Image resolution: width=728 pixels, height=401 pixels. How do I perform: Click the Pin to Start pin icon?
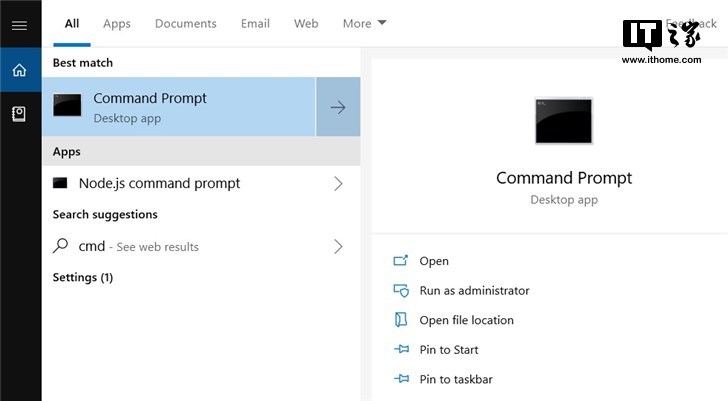402,349
